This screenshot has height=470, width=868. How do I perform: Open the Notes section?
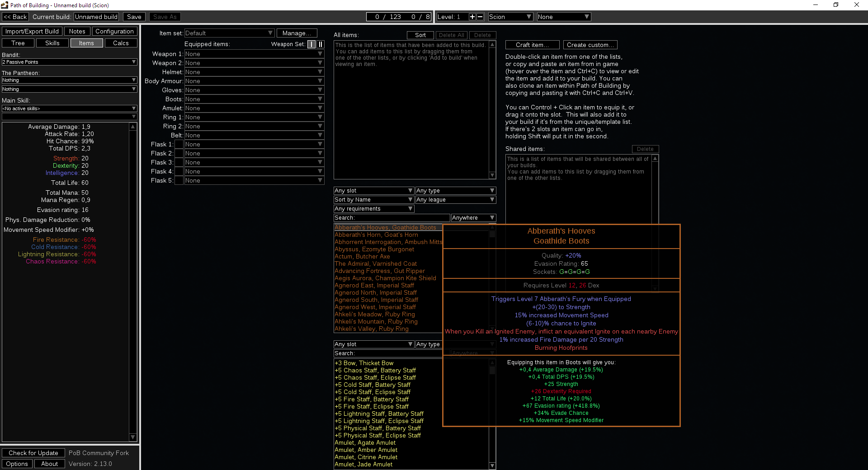point(77,31)
